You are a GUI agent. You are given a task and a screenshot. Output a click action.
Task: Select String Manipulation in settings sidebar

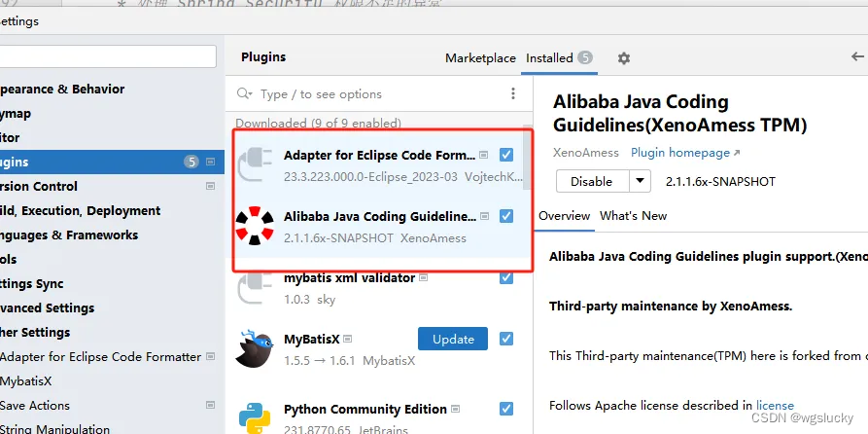click(x=54, y=429)
